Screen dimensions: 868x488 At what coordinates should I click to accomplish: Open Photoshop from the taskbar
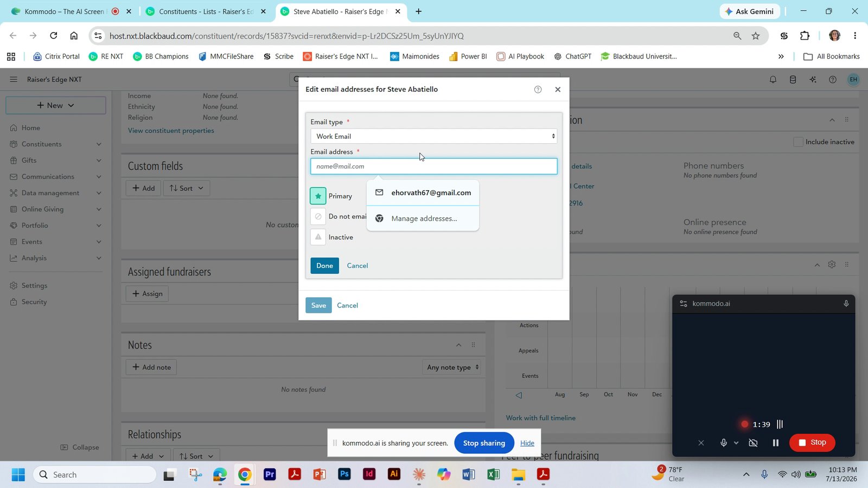(344, 474)
